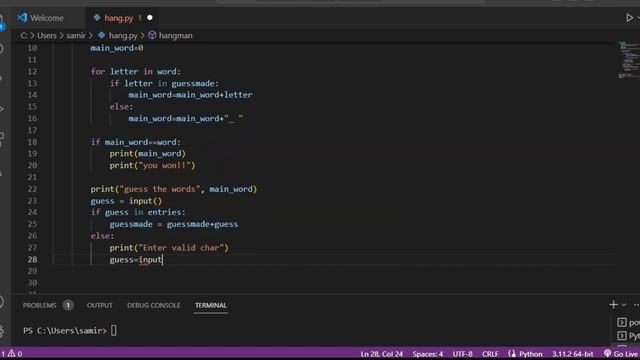The width and height of the screenshot is (640, 360).
Task: Click line 22 print statement
Action: 174,189
